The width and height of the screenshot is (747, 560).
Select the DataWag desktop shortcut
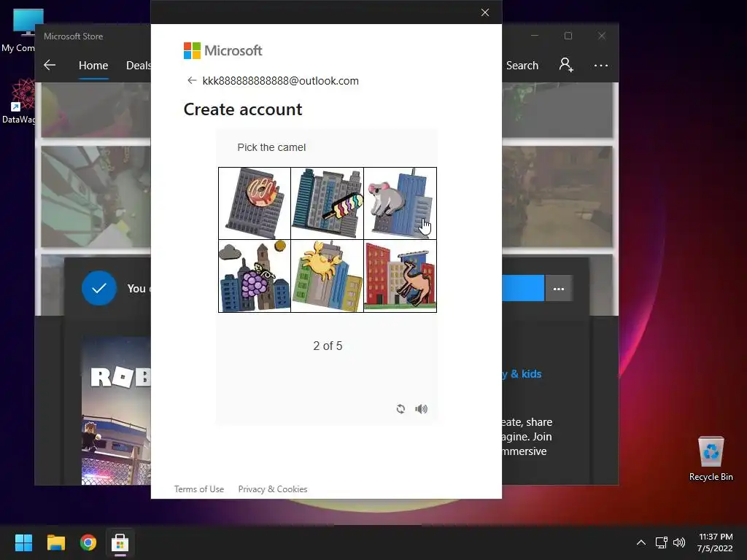click(x=18, y=101)
